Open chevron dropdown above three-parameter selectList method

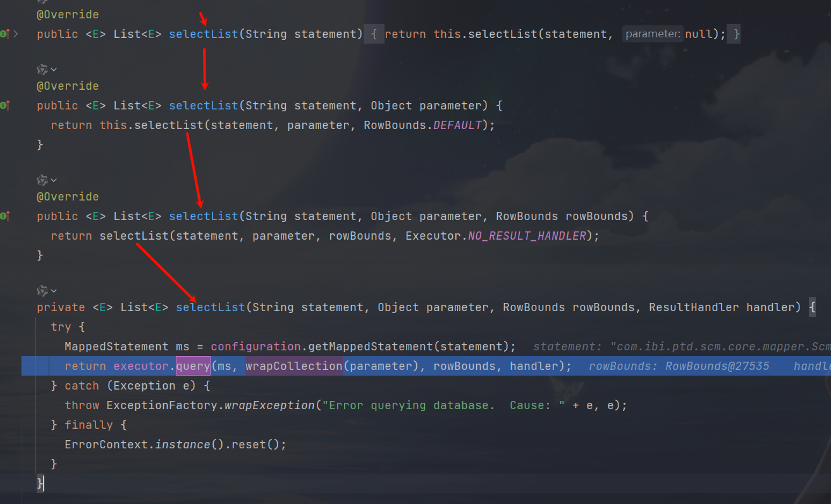point(54,180)
